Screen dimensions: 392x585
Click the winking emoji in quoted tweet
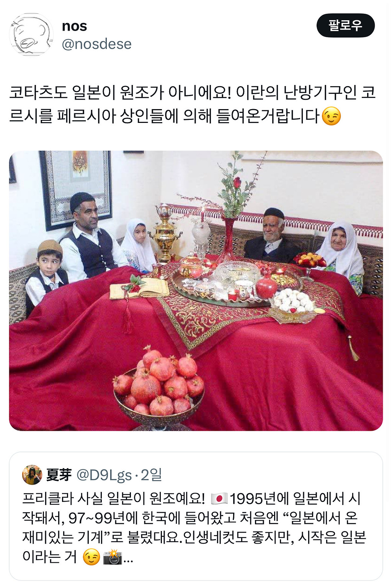click(91, 557)
